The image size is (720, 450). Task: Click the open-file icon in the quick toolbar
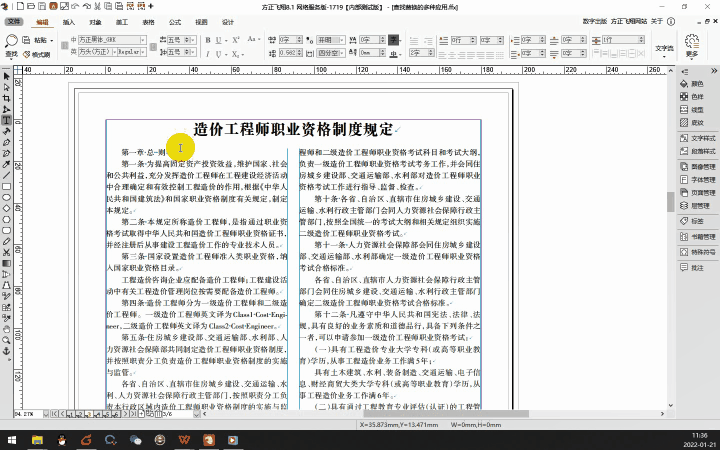31,6
